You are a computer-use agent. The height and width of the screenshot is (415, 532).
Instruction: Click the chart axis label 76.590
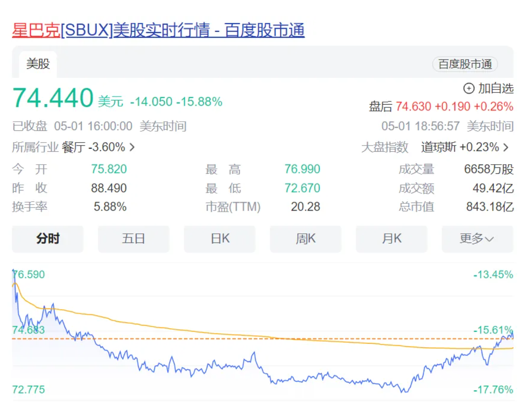[28, 275]
